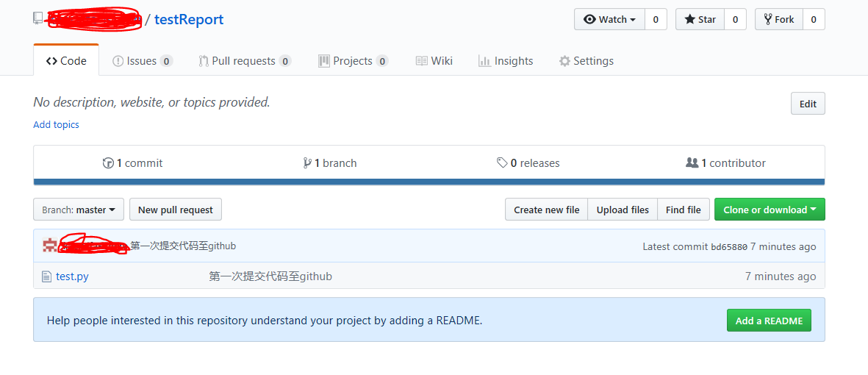This screenshot has width=868, height=375.
Task: Go to the Projects tab
Action: point(354,61)
